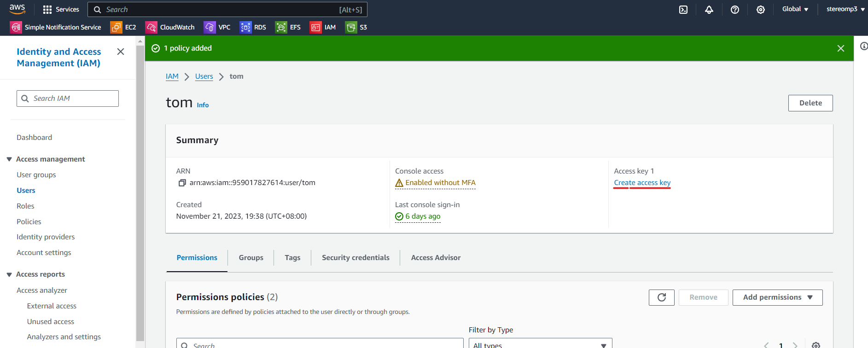Collapse the Access management section
Screen dimensions: 868x348
click(x=9, y=159)
